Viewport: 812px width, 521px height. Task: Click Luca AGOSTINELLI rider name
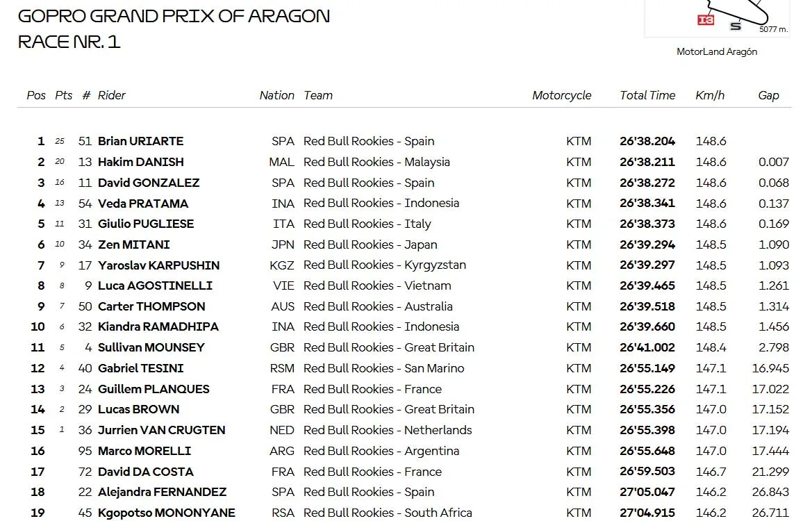pyautogui.click(x=156, y=286)
